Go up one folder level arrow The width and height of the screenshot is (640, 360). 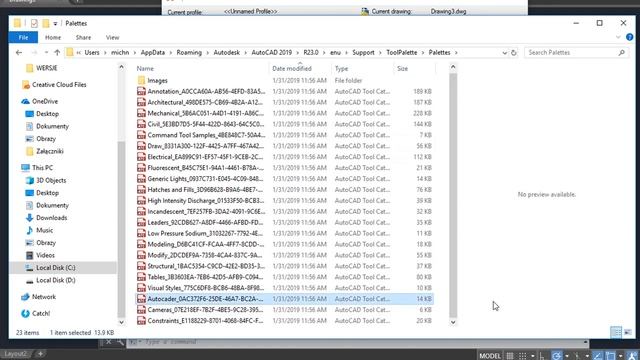[x=57, y=53]
